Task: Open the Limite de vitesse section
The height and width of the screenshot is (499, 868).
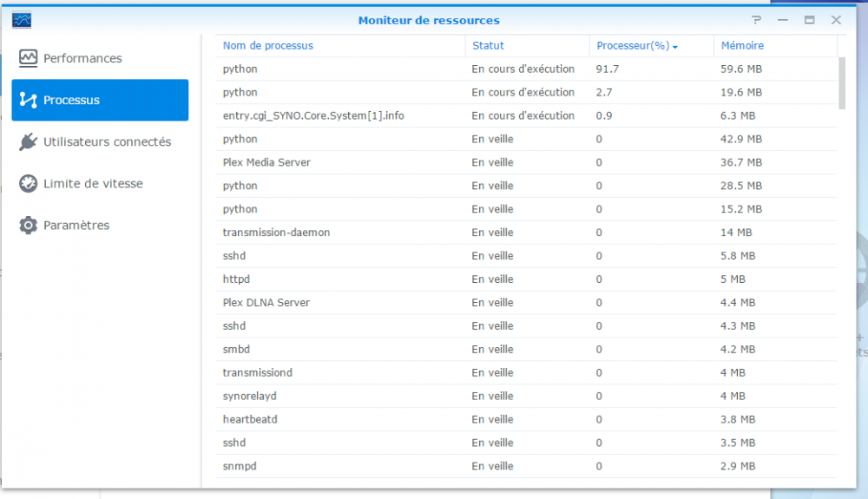Action: point(93,183)
